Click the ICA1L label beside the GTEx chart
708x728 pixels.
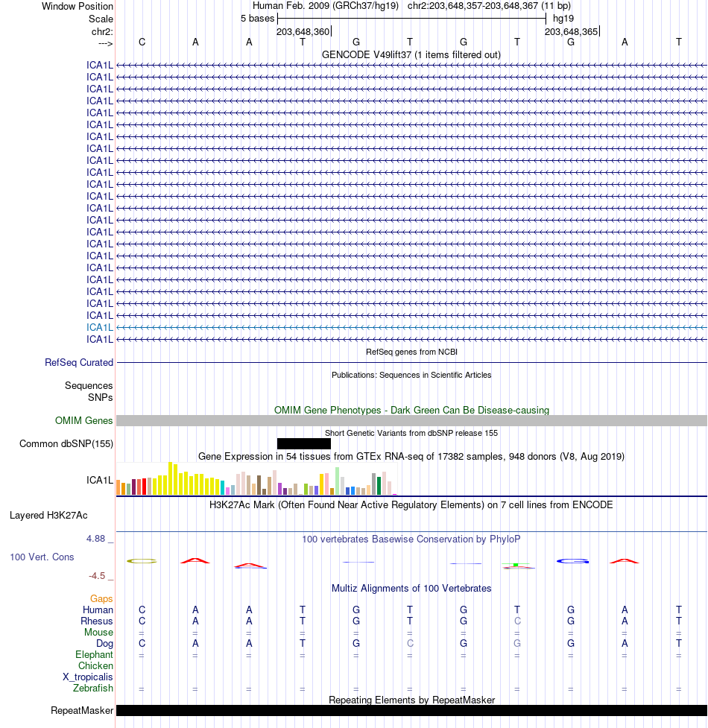pyautogui.click(x=99, y=480)
